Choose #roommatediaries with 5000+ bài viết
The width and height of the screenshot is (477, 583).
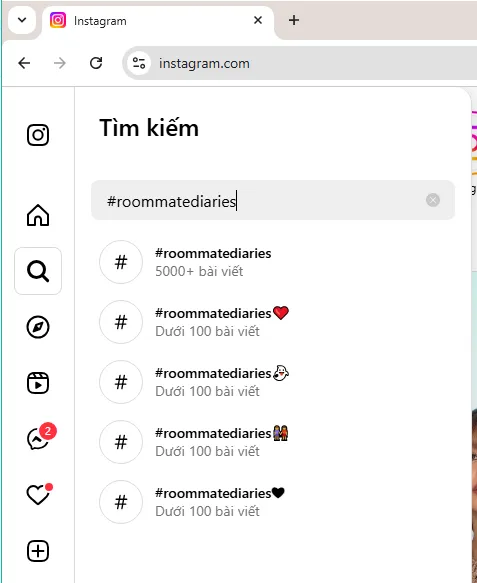click(x=273, y=262)
